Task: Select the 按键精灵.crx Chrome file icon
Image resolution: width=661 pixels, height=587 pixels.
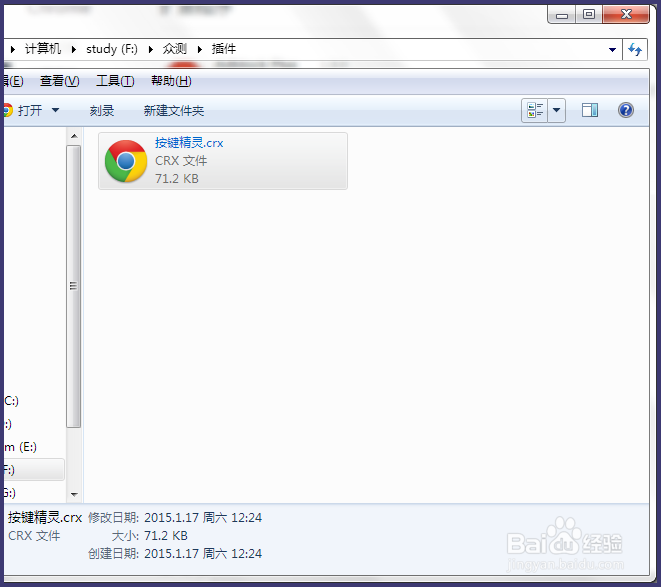Action: click(126, 161)
